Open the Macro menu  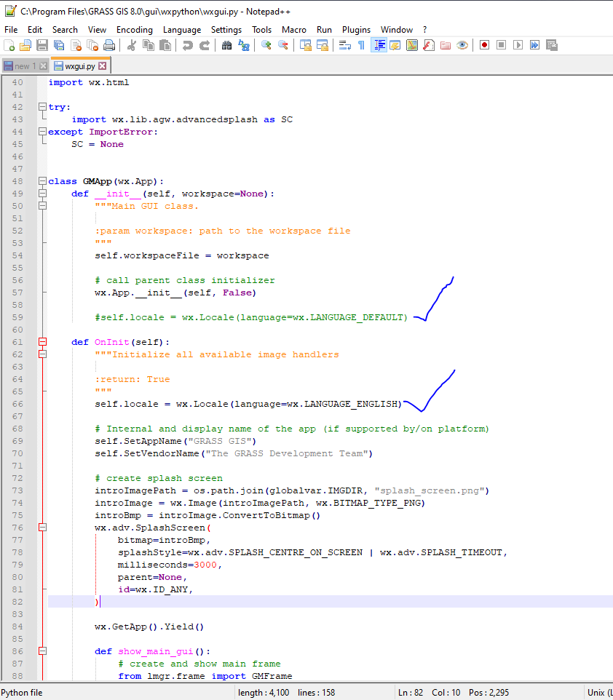294,29
